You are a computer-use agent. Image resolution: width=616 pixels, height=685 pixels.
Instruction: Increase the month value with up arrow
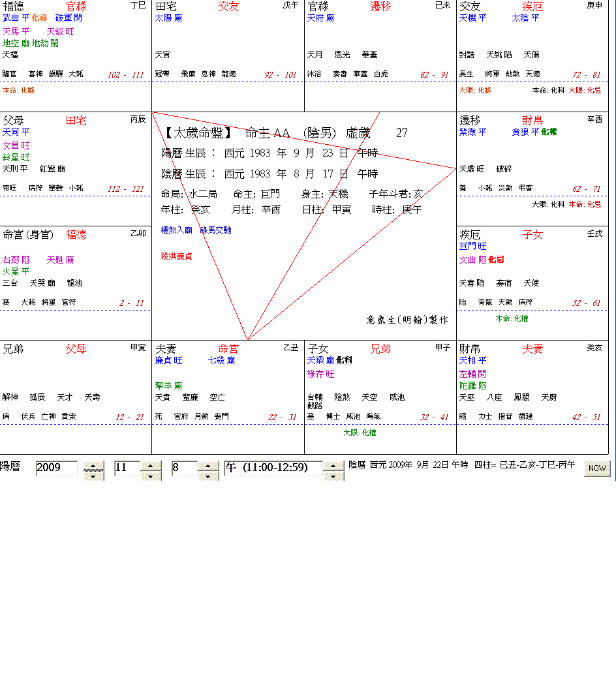pyautogui.click(x=151, y=465)
